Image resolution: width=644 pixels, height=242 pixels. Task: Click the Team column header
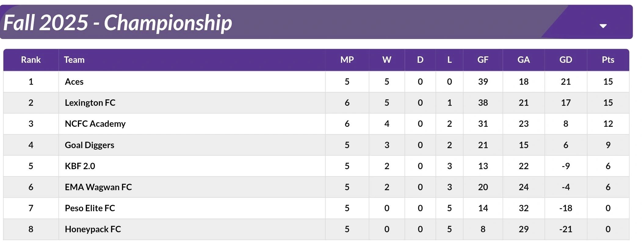click(74, 60)
